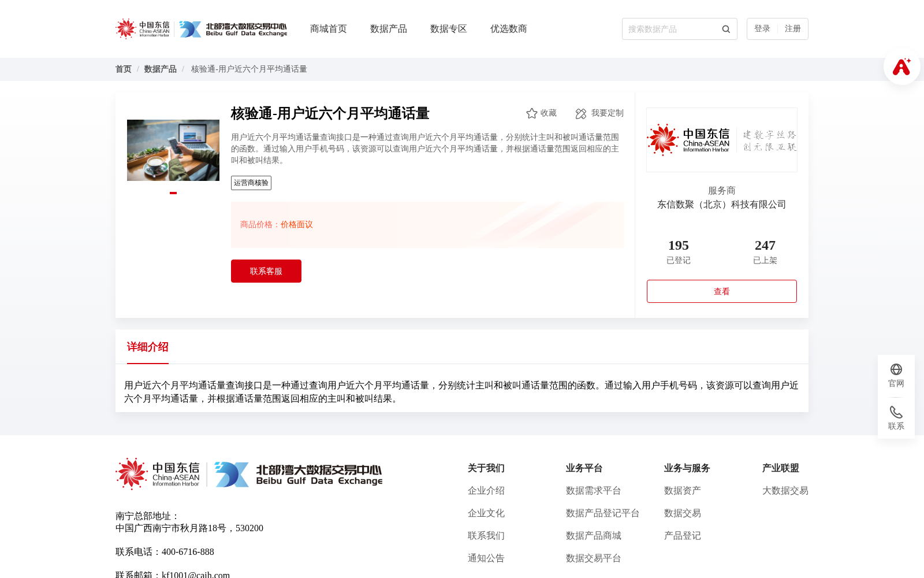Click the phone 联系 icon
Image resolution: width=924 pixels, height=578 pixels.
coord(896,412)
